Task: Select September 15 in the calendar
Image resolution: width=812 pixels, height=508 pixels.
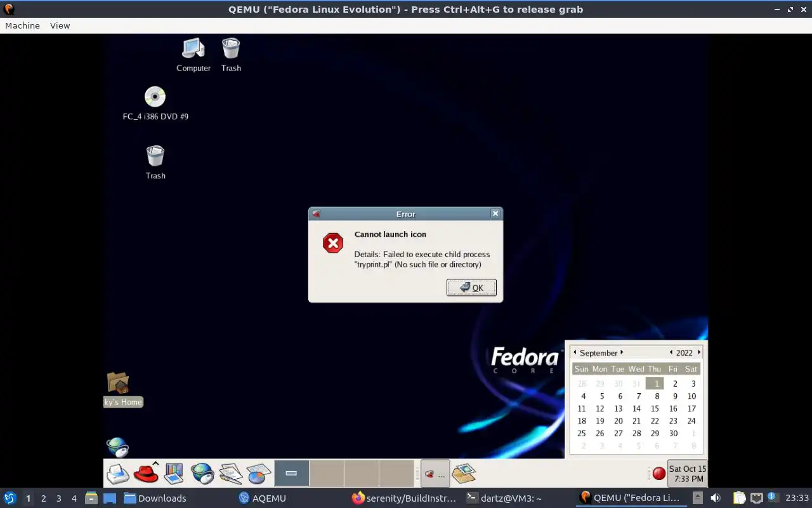Action: [655, 408]
